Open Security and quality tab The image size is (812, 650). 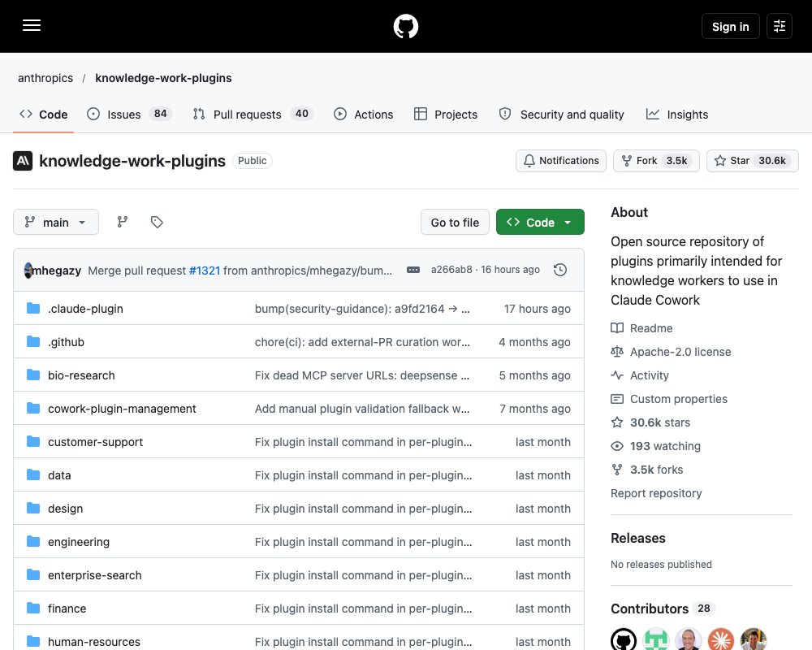click(562, 114)
